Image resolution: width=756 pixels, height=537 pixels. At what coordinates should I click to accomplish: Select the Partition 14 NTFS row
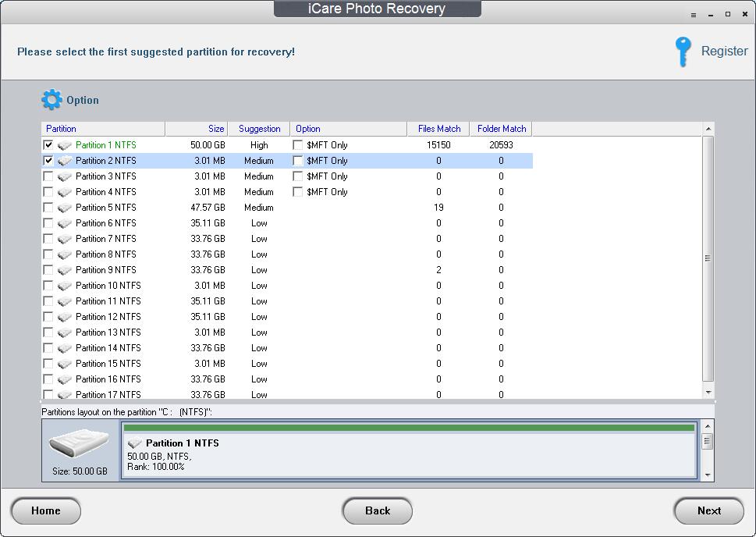click(x=287, y=348)
